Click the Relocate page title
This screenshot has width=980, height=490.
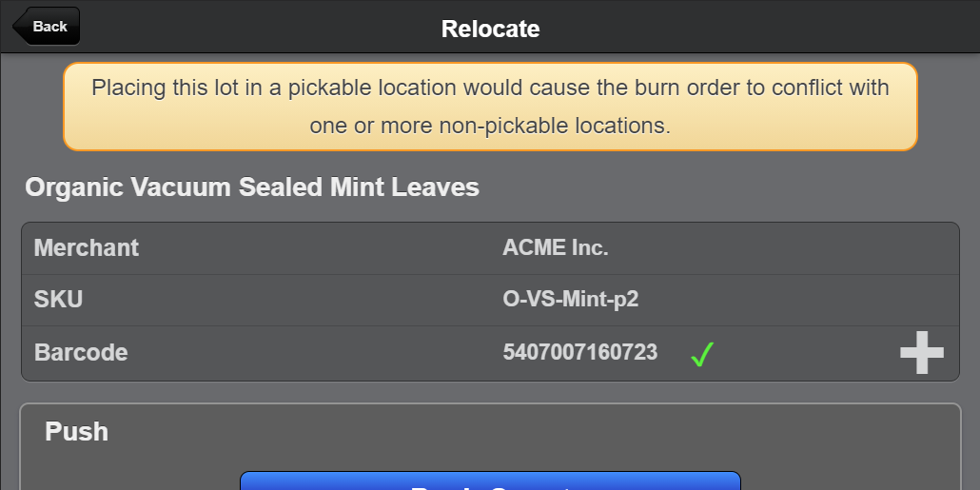pos(490,29)
